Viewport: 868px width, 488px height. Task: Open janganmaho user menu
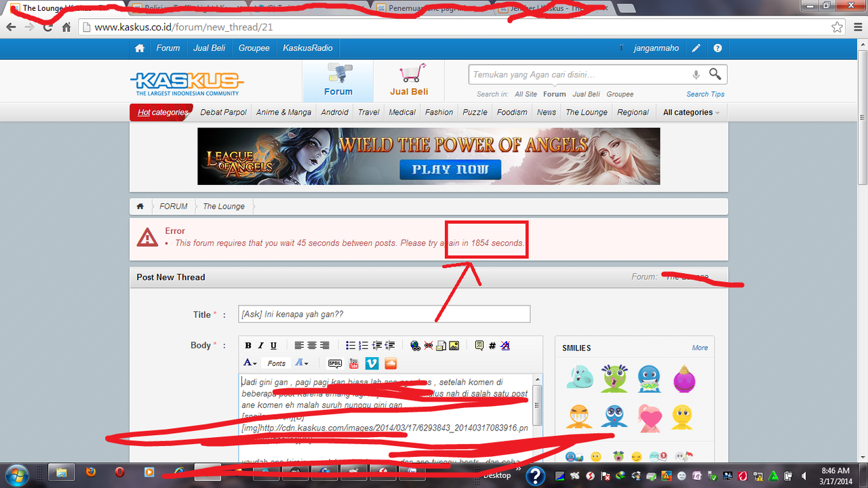click(656, 48)
